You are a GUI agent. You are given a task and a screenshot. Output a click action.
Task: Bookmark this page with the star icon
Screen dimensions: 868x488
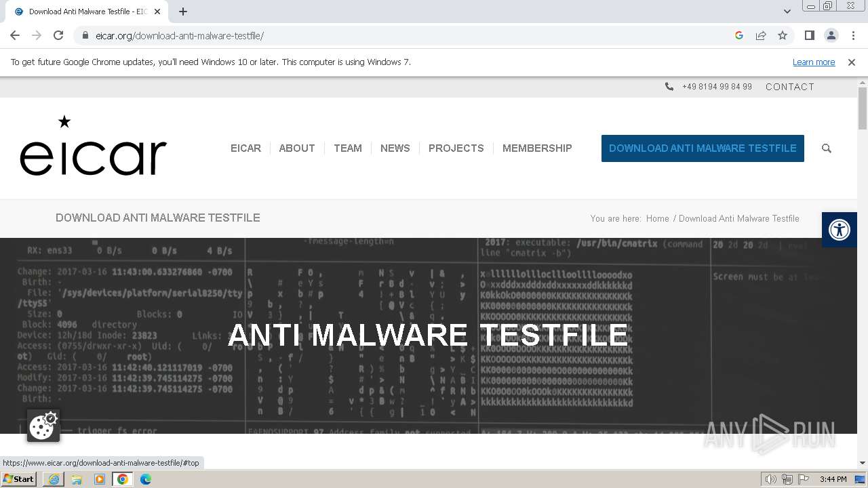783,35
